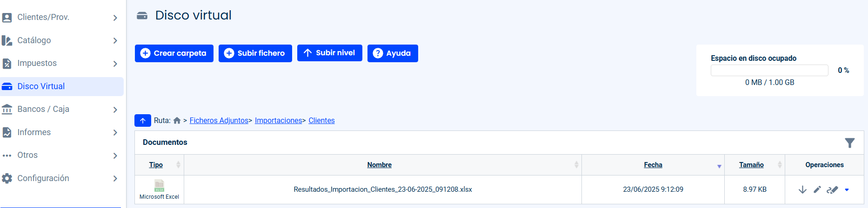Click the home icon in the route
Image resolution: width=868 pixels, height=208 pixels.
pyautogui.click(x=177, y=121)
